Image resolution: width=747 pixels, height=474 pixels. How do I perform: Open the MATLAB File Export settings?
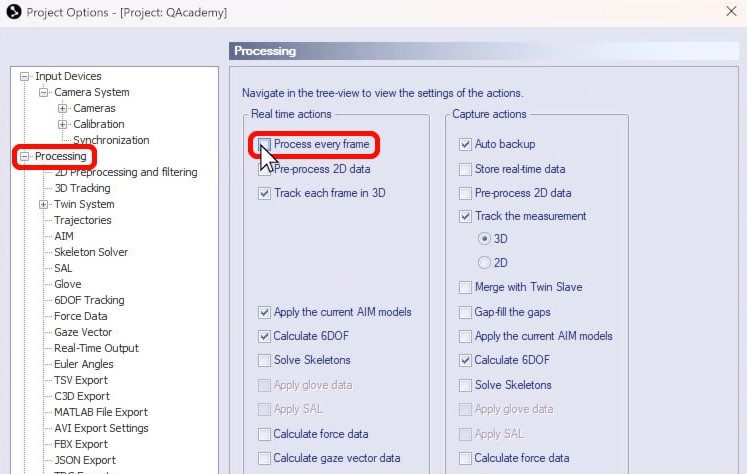point(100,412)
